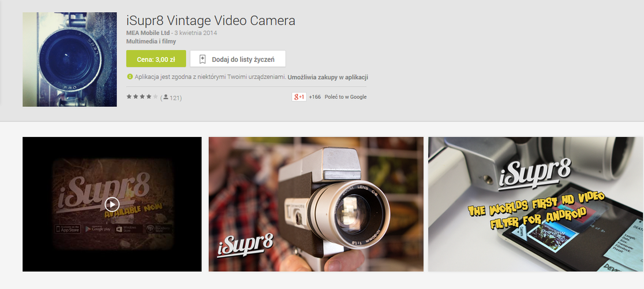Click the Google +1 button
644x289 pixels.
tap(298, 97)
